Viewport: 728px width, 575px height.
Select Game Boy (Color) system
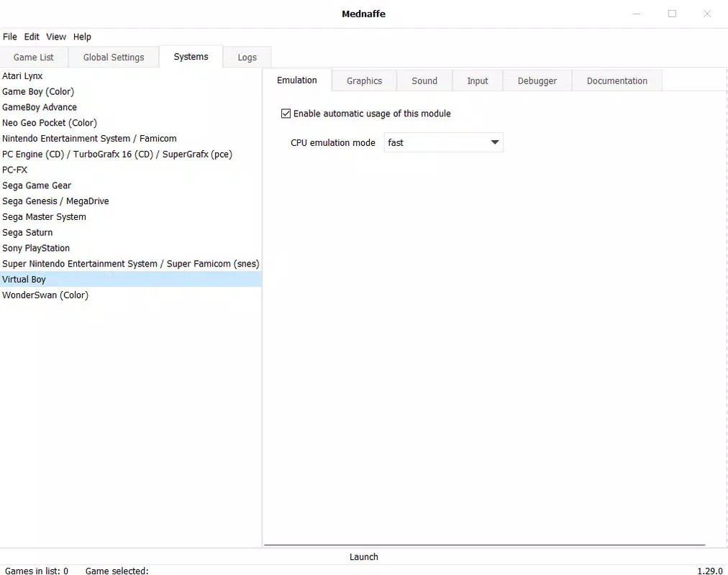pyautogui.click(x=131, y=91)
